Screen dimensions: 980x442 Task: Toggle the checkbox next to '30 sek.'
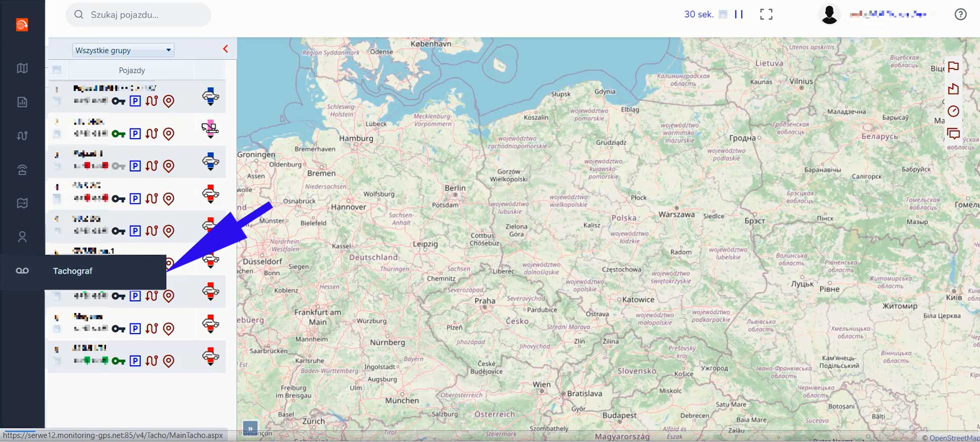(723, 15)
